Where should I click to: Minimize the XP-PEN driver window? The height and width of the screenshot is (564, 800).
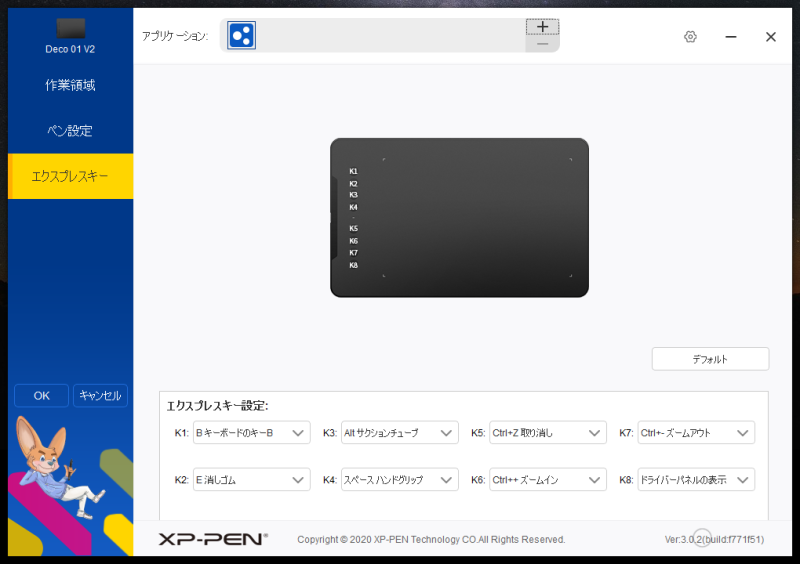(x=731, y=37)
